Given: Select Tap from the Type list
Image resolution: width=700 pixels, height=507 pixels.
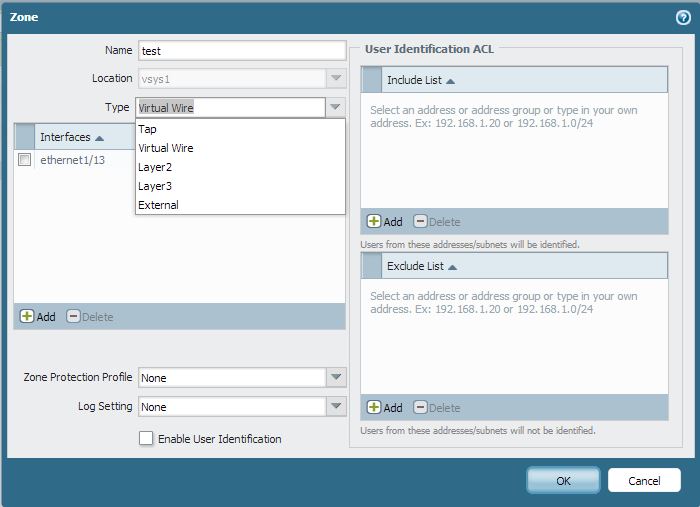Looking at the screenshot, I should point(240,129).
